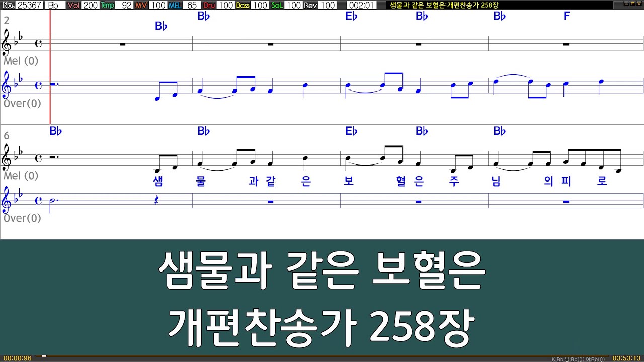Screen dimensions: 644x362
Task: Click measure number 2 label
Action: coord(7,21)
